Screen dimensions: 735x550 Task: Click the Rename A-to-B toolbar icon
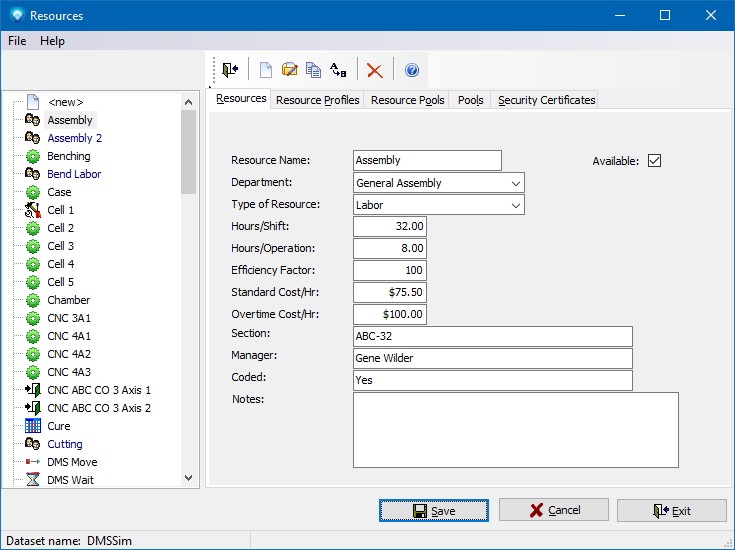pyautogui.click(x=338, y=70)
